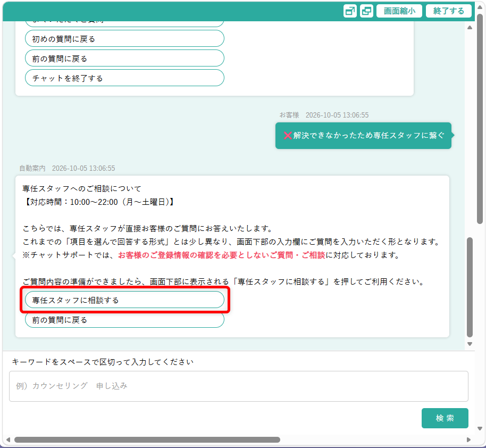Screen dimensions: 486x448
Task: Click the chat area scrollbar up arrow
Action: point(470,28)
